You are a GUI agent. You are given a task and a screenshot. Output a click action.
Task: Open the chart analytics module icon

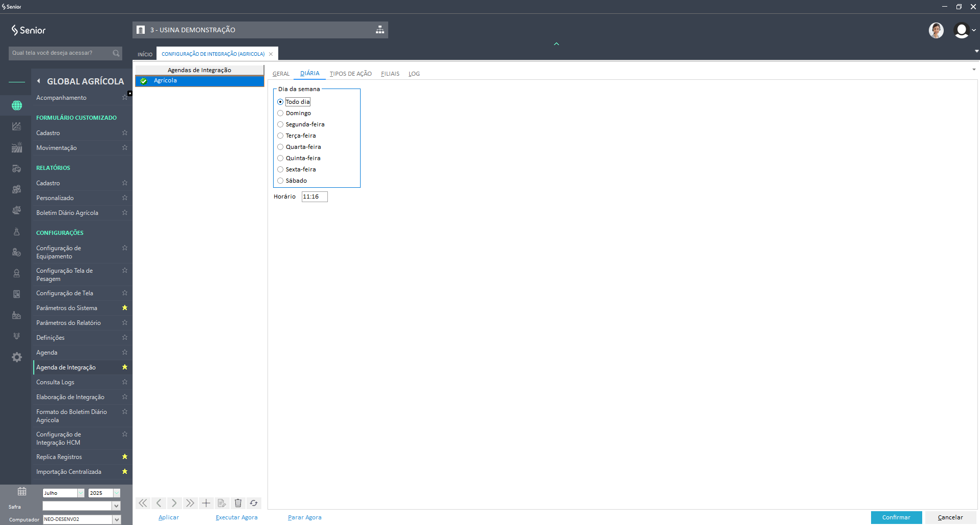[17, 126]
